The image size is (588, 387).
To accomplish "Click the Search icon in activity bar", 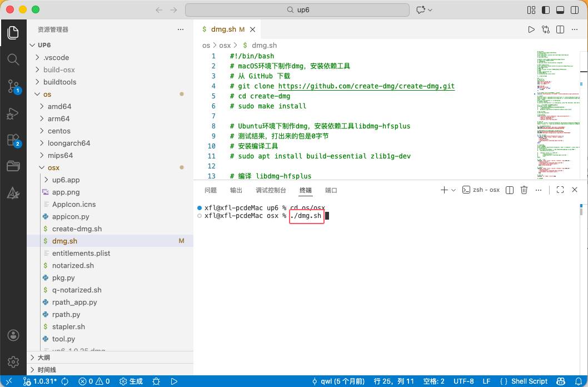I will pos(13,59).
